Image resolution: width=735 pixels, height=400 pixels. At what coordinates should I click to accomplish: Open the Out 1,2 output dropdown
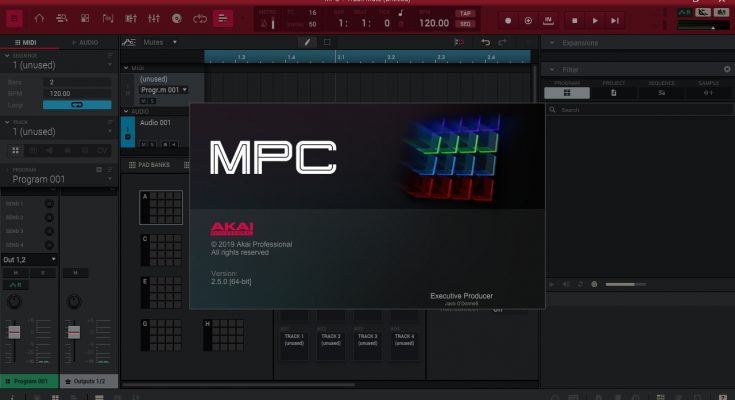(x=28, y=259)
